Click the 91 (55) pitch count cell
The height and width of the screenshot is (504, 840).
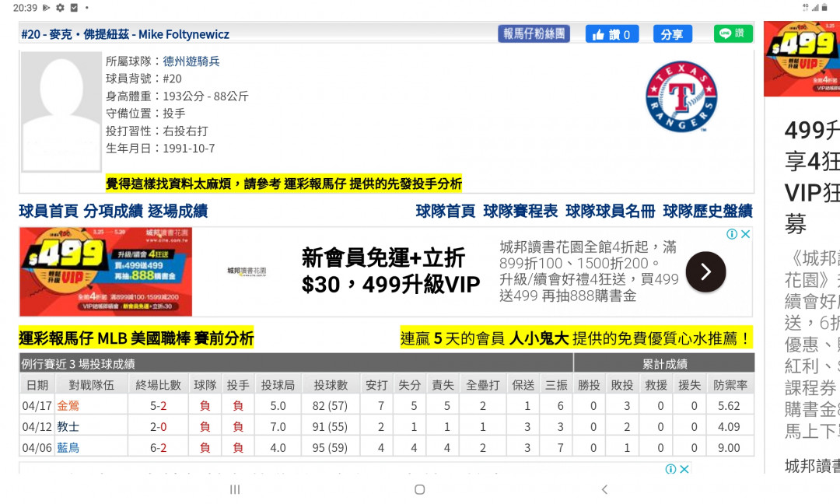tap(330, 427)
